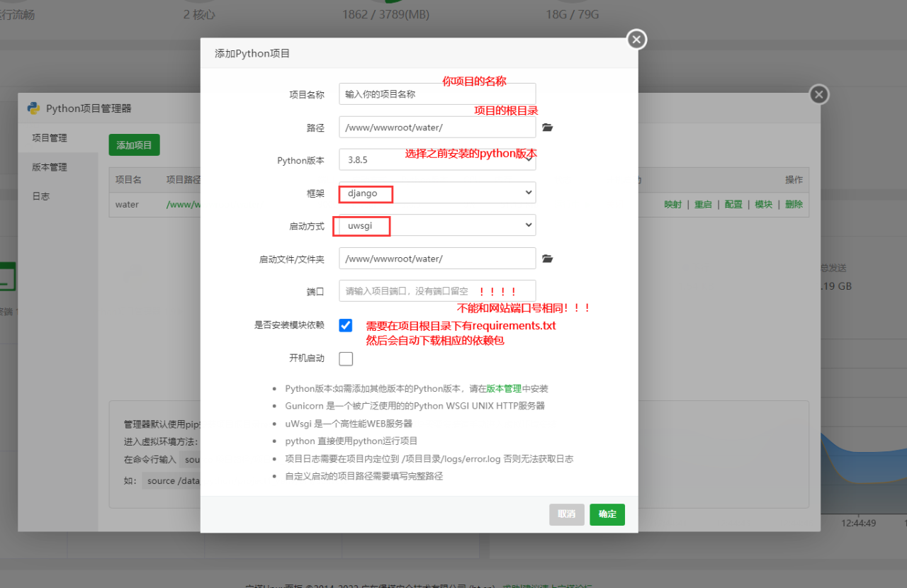The image size is (907, 588).
Task: Click the hint about /项目目录/logs/error.log
Action: pos(429,458)
